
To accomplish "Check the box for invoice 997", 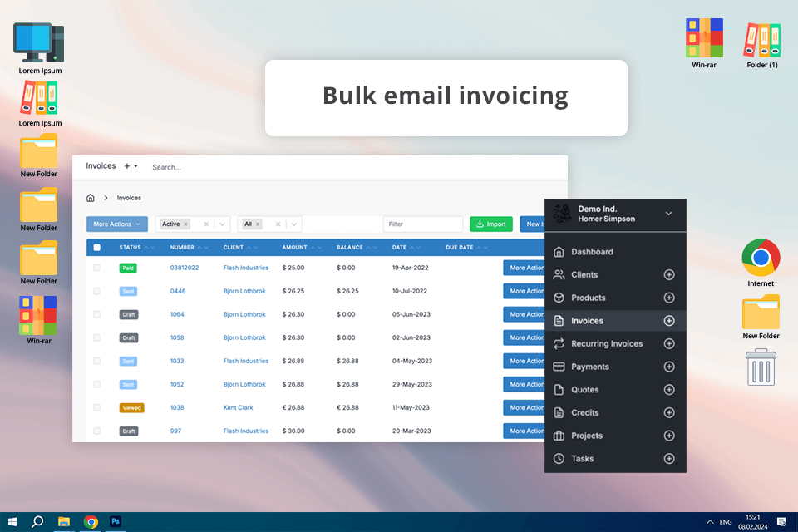I will [96, 431].
